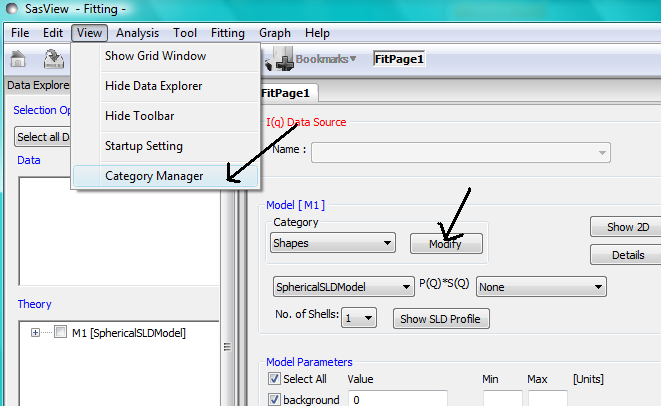Click the background value input field

pyautogui.click(x=396, y=400)
